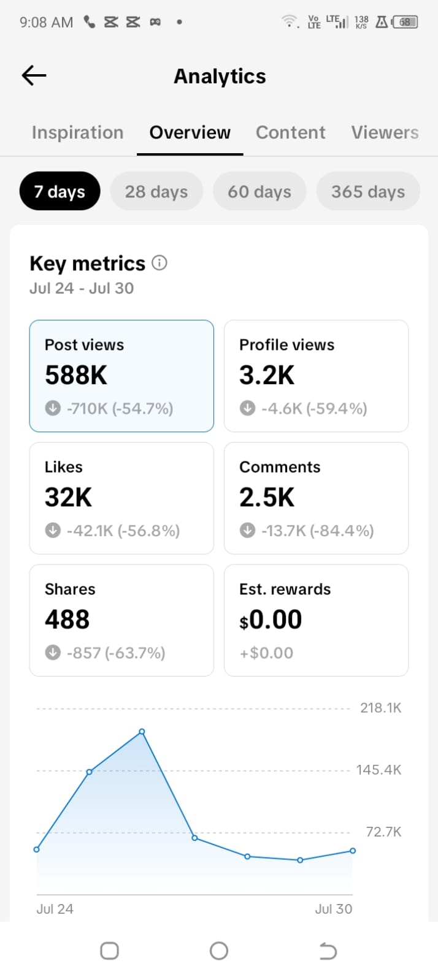Image resolution: width=438 pixels, height=980 pixels.
Task: Select the 365 days range pill
Action: coord(368,191)
